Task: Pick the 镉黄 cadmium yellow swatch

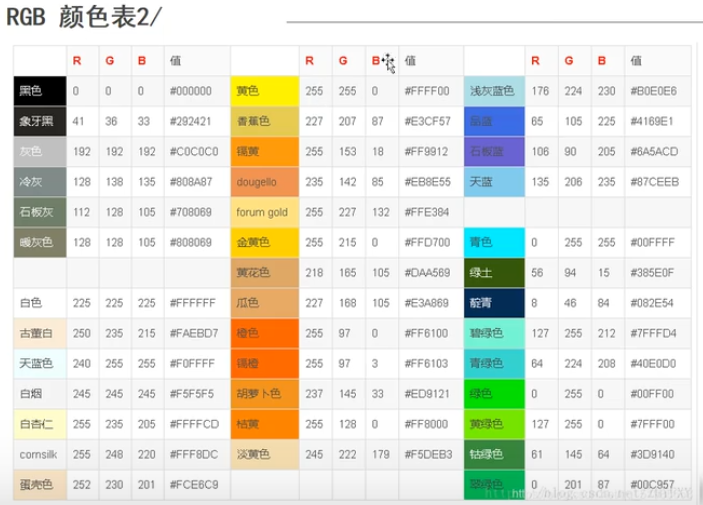Action: pyautogui.click(x=265, y=152)
